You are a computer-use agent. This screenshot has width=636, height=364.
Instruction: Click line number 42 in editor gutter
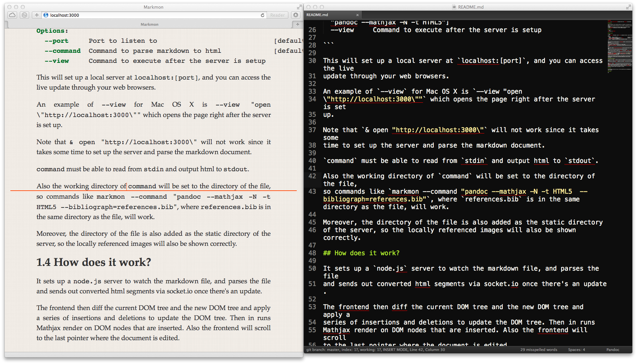coord(312,176)
